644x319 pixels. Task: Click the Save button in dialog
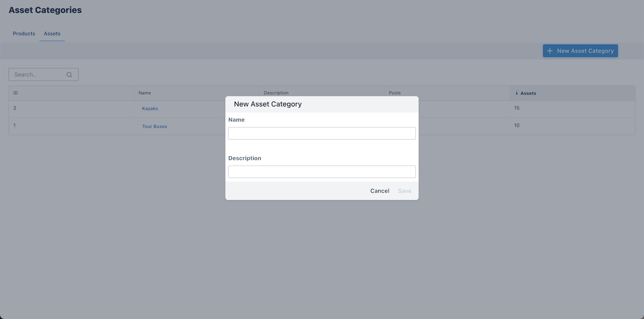(405, 191)
